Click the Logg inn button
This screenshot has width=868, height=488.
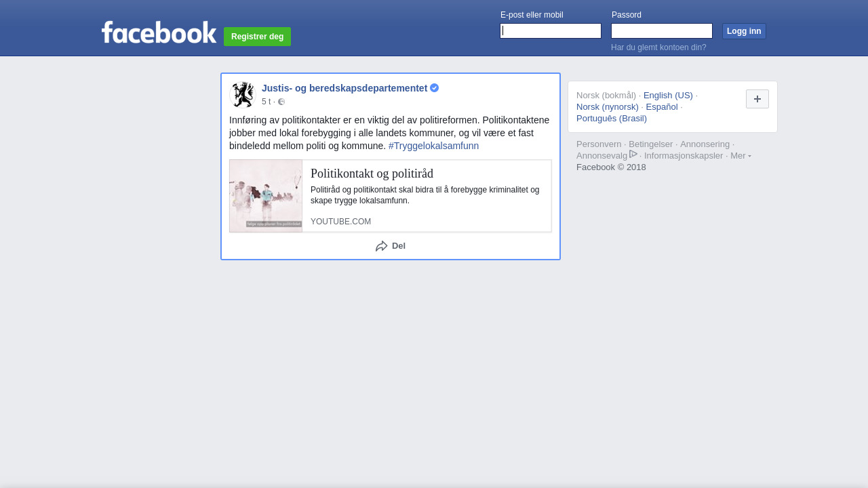click(x=744, y=31)
